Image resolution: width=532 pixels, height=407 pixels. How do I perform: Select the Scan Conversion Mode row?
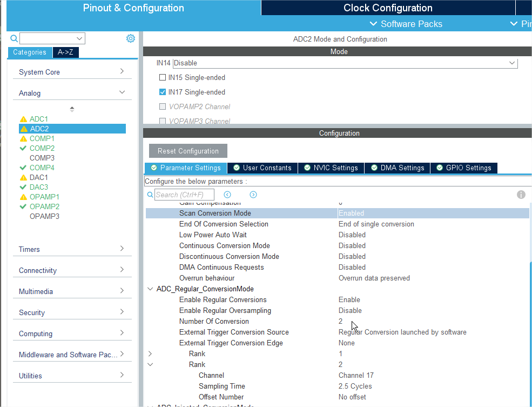point(337,213)
